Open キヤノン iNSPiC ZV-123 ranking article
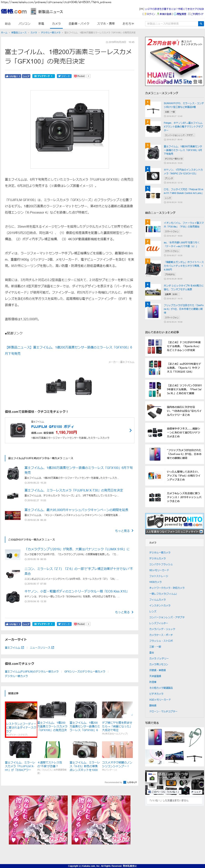Image resolution: width=205 pixels, height=868 pixels. tap(183, 172)
